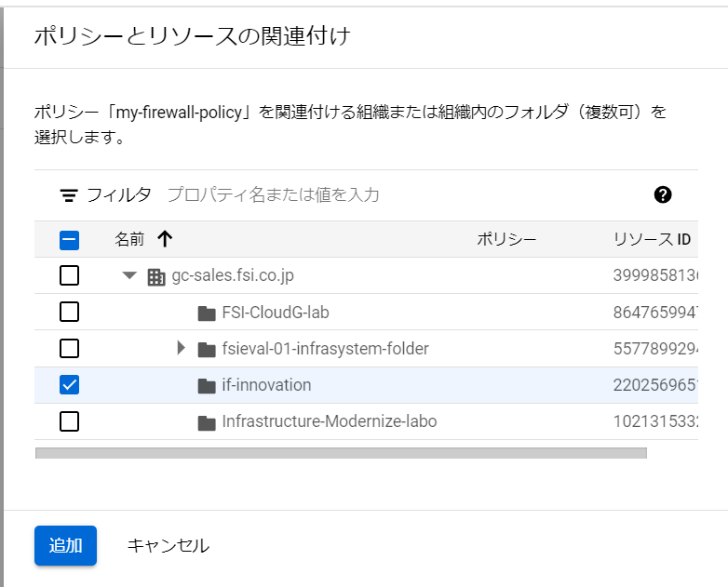728x587 pixels.
Task: Expand the fsieval-01-infrasystem-folder node
Action: [x=182, y=349]
